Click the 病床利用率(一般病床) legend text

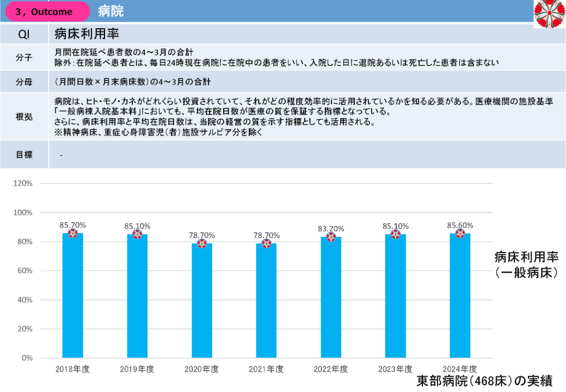[527, 265]
